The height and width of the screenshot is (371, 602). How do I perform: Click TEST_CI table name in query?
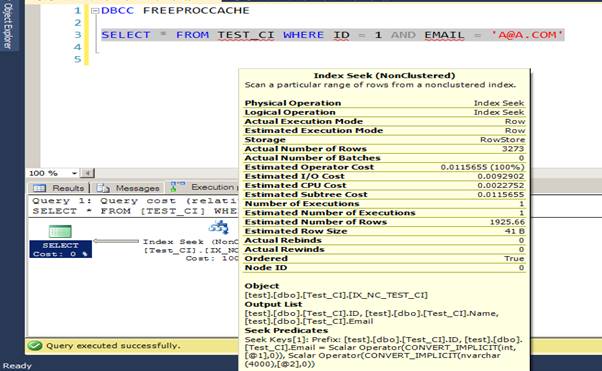click(246, 35)
